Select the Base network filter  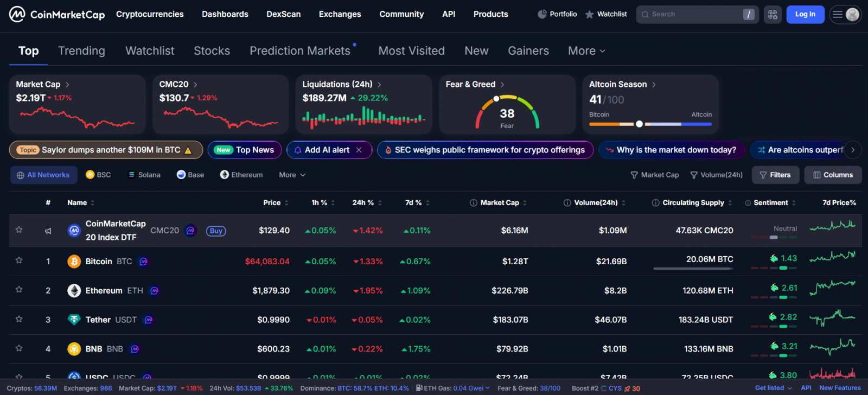point(190,175)
